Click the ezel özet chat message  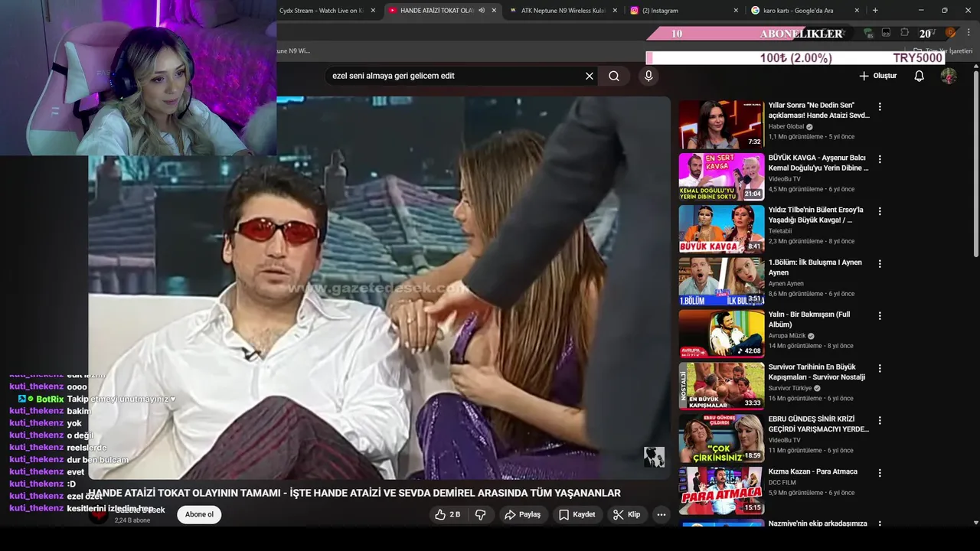(x=85, y=497)
